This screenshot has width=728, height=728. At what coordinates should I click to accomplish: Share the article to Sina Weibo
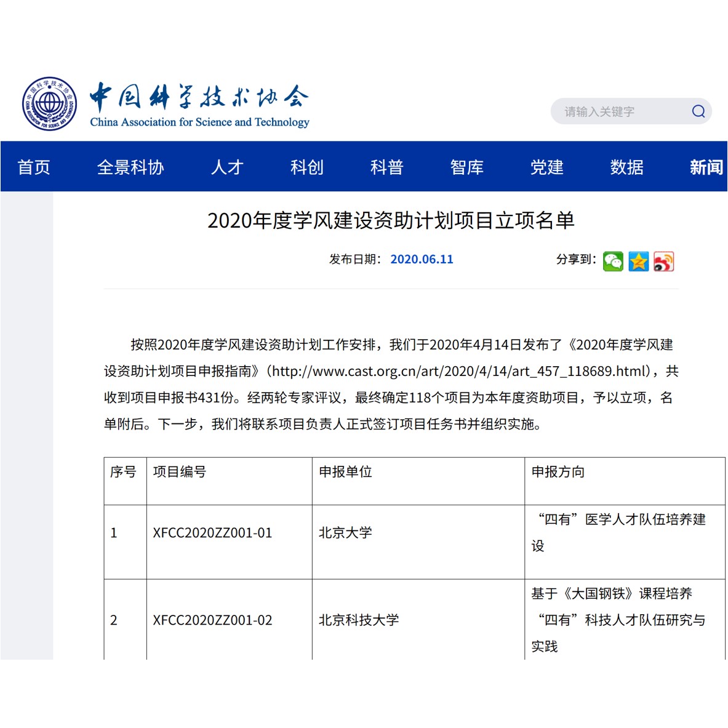click(x=663, y=262)
